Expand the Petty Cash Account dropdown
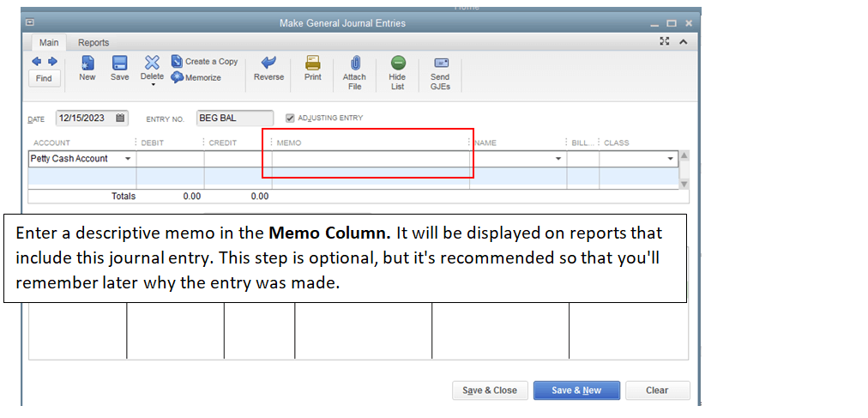The height and width of the screenshot is (418, 868). [128, 159]
